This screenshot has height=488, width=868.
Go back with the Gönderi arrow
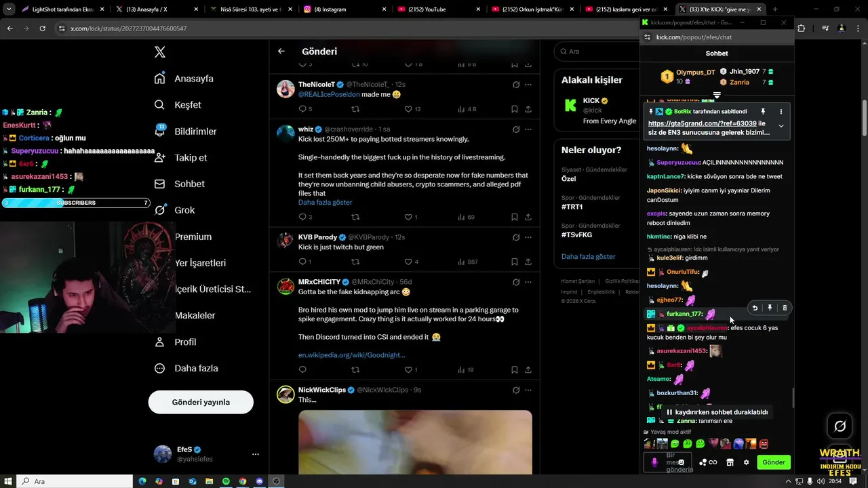[281, 51]
